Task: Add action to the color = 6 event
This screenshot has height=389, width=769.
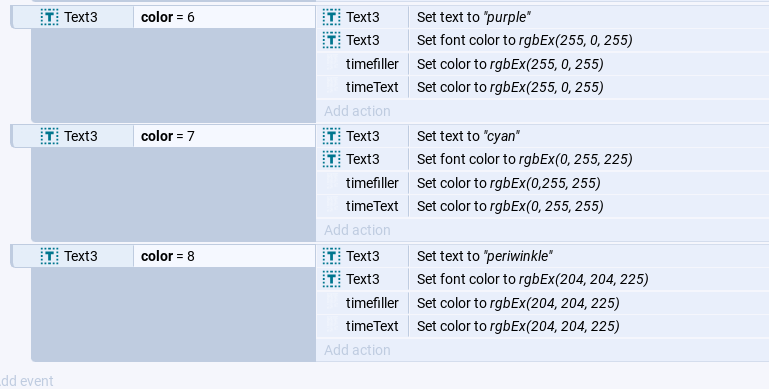Action: click(357, 111)
